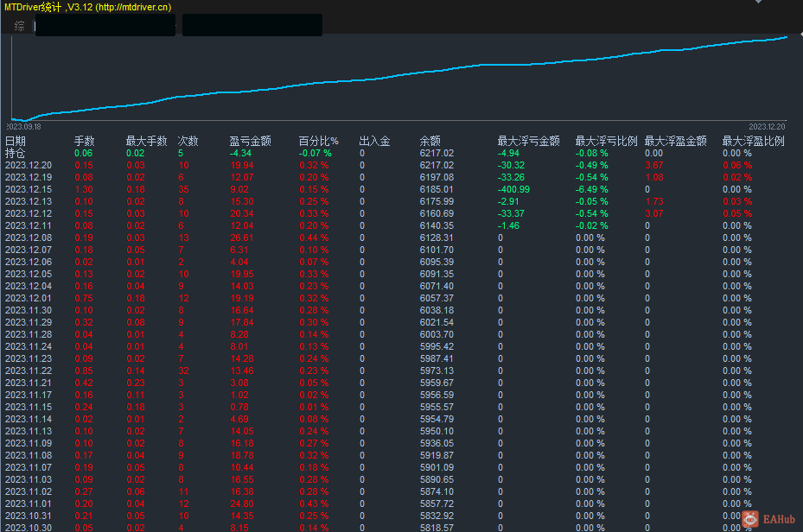This screenshot has height=532, width=803.
Task: Select the 2023.12.12 date row
Action: [x=29, y=214]
